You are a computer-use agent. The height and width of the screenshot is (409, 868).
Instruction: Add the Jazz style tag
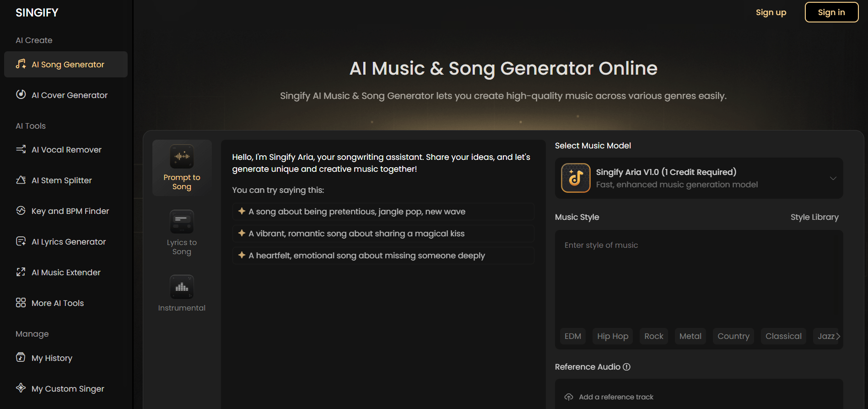click(x=826, y=336)
